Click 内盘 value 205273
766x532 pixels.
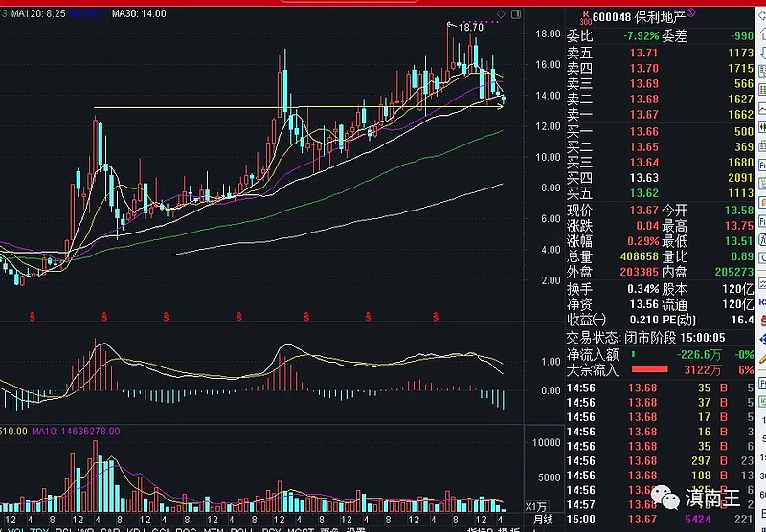734,272
